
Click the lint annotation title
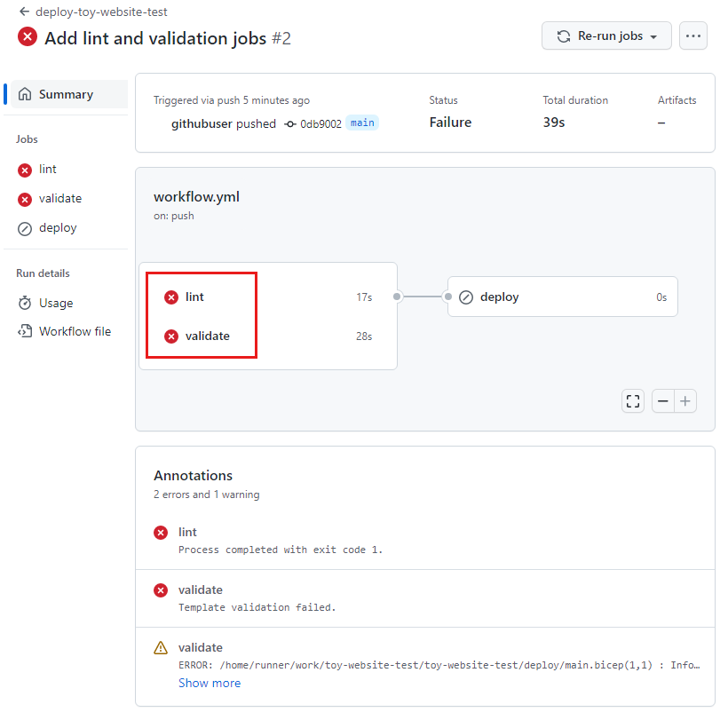coord(187,532)
